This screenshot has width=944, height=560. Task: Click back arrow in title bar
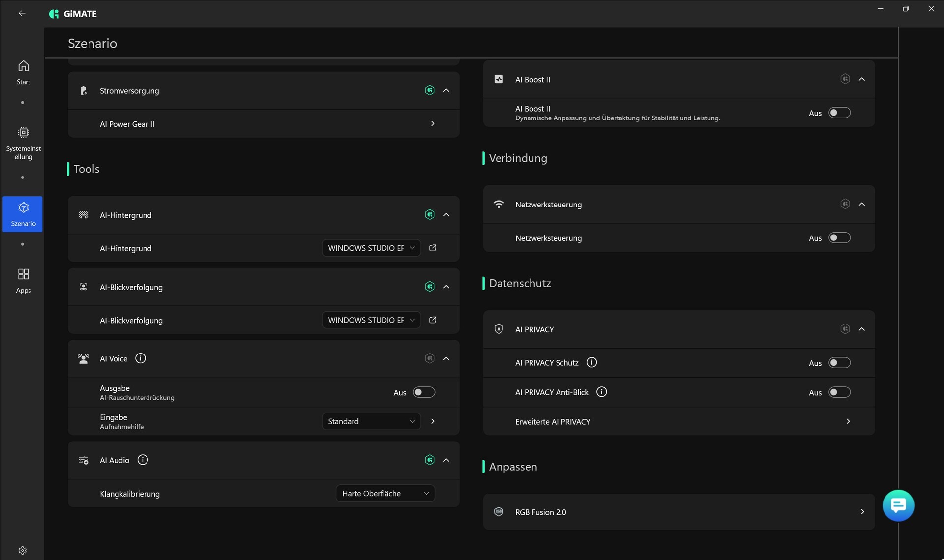(22, 13)
